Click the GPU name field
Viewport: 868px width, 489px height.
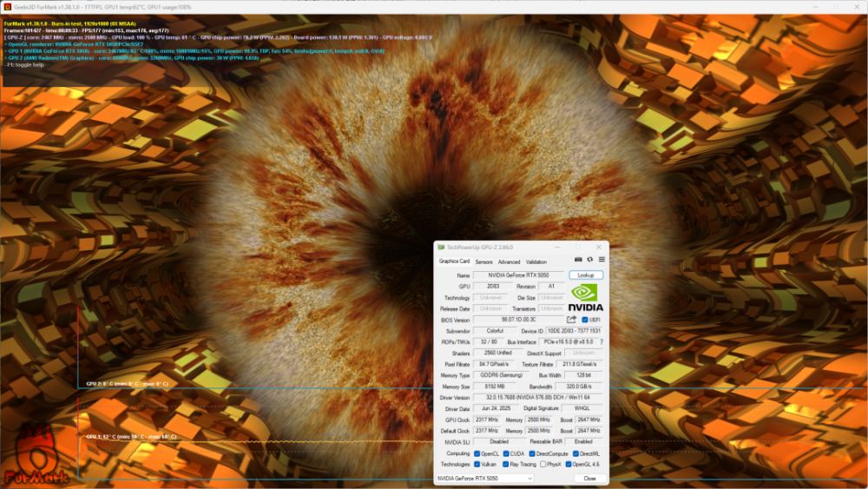pos(519,275)
